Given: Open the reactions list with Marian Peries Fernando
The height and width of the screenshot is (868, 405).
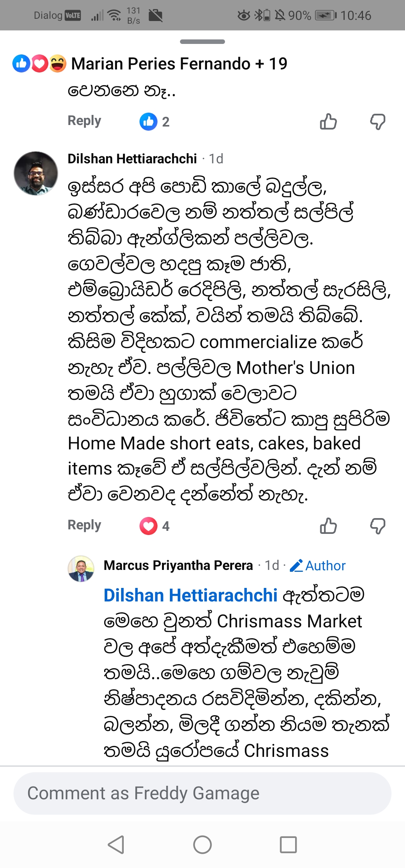Looking at the screenshot, I should coord(150,63).
